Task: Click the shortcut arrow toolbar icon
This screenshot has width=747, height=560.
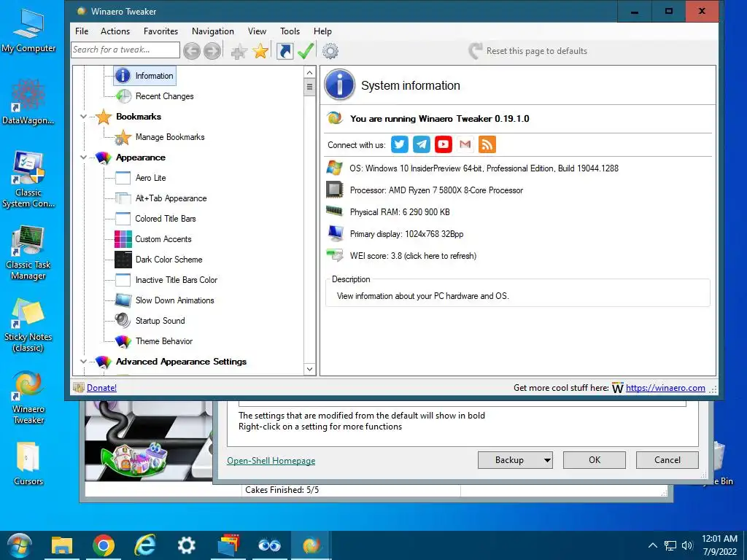Action: (x=285, y=51)
